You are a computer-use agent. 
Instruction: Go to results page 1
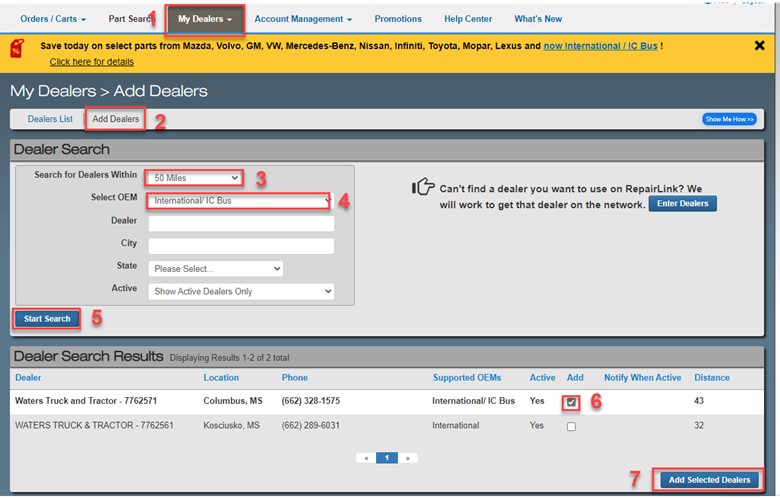tap(387, 458)
